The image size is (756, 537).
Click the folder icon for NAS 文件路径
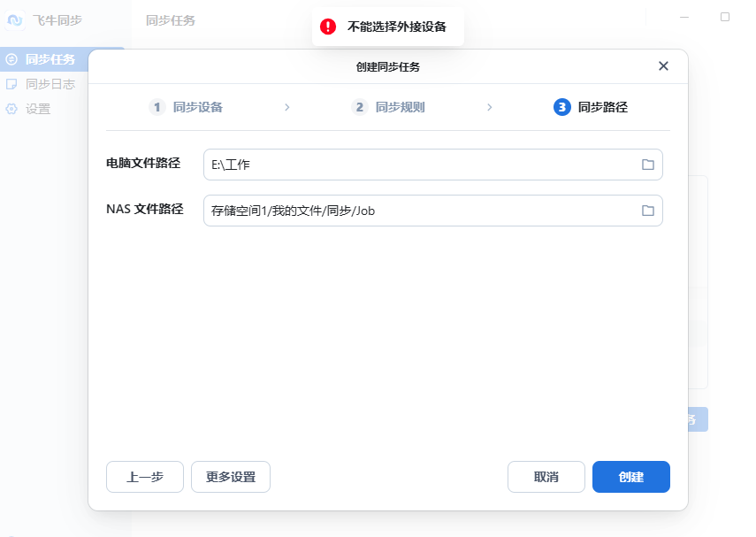pos(648,211)
